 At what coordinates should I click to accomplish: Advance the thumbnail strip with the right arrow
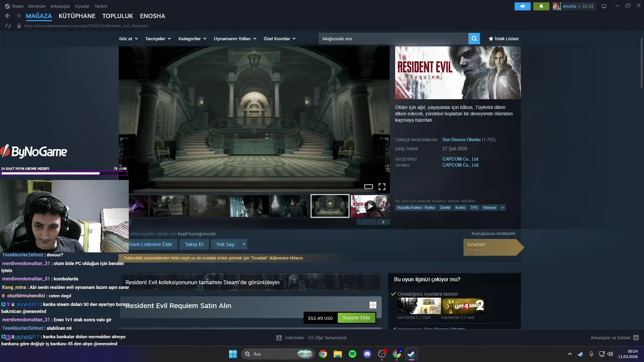pyautogui.click(x=383, y=222)
